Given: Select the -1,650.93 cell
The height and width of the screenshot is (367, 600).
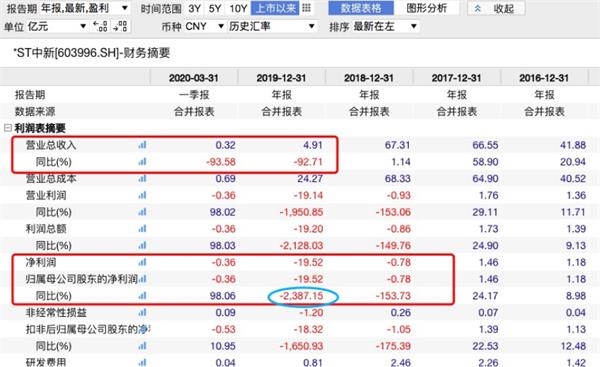Looking at the screenshot, I should tap(301, 346).
